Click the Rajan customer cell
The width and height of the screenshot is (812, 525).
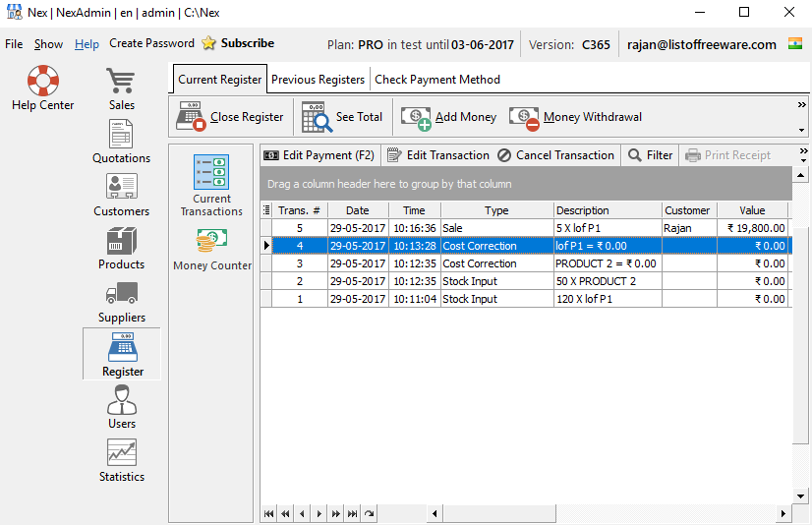(x=689, y=228)
